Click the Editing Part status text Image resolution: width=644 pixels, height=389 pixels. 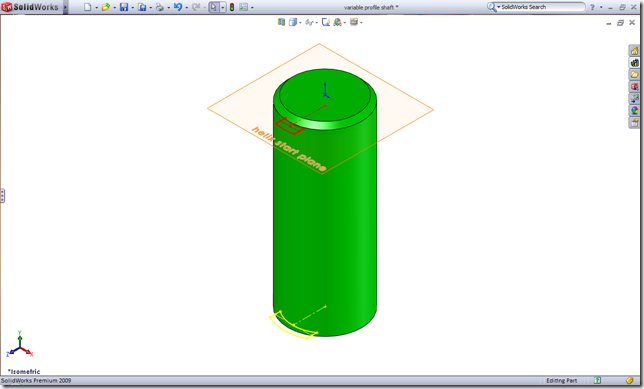coord(561,381)
